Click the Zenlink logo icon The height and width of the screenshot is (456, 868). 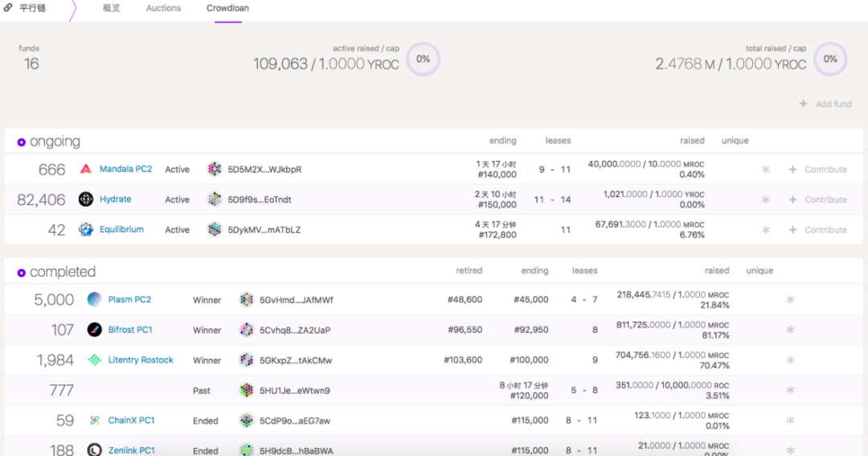click(95, 450)
